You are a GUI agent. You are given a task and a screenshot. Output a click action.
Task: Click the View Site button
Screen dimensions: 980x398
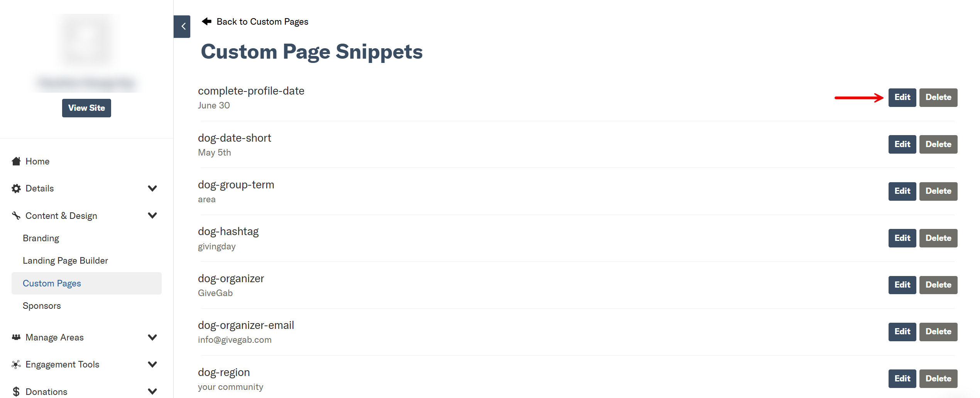(x=86, y=108)
